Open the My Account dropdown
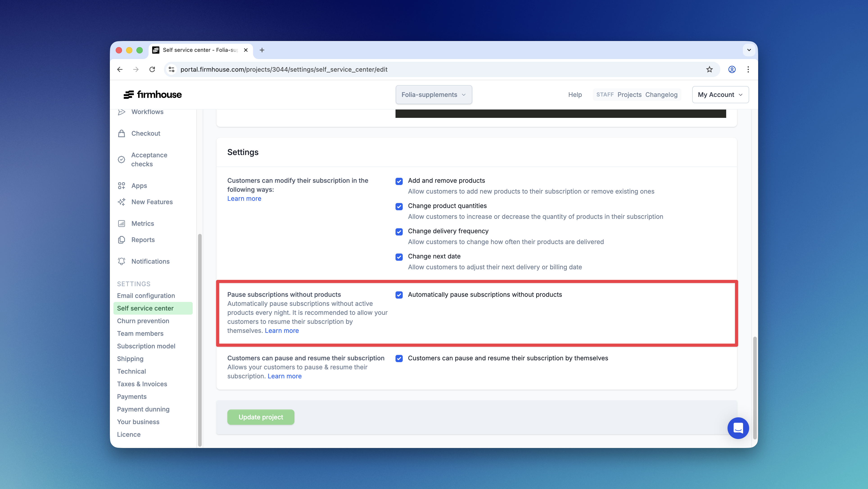Image resolution: width=868 pixels, height=489 pixels. pos(720,95)
